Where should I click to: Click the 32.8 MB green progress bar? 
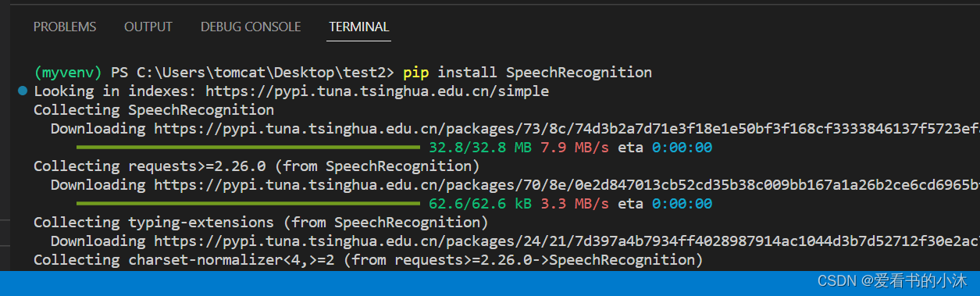click(x=248, y=148)
